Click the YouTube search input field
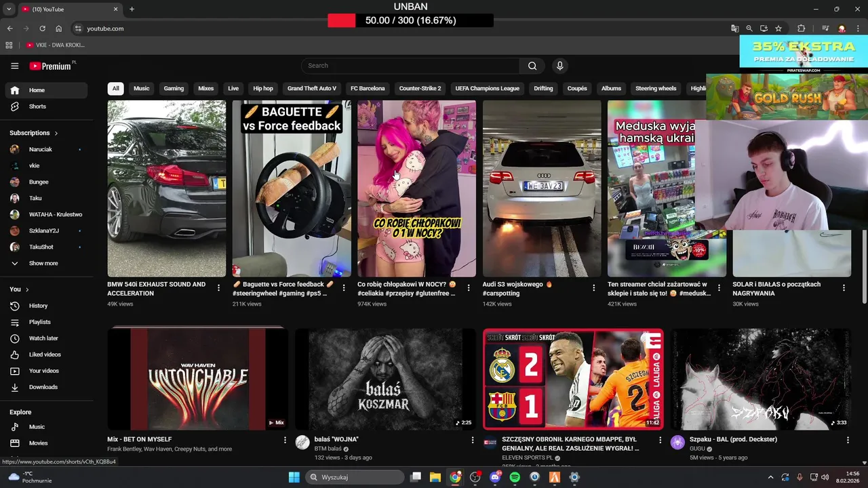Screen dimensions: 868x488 point(410,66)
